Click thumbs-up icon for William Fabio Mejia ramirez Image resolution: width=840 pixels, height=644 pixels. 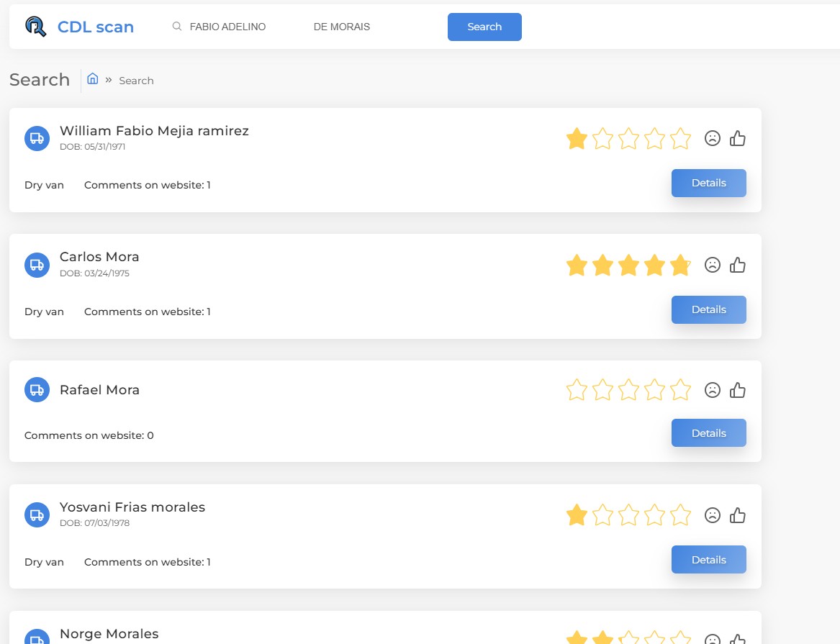point(738,138)
